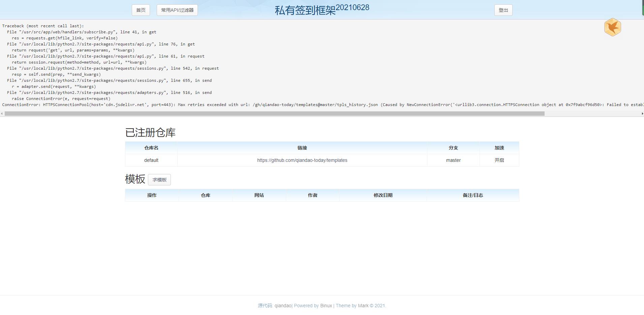Viewport: 644px width, 315px height.
Task: Click the 已注册仓库 section heading
Action: [x=150, y=133]
